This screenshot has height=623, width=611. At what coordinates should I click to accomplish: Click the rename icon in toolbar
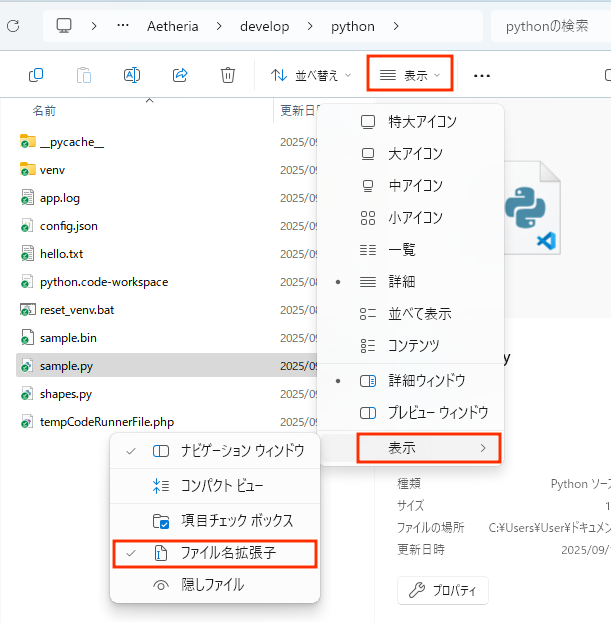pyautogui.click(x=132, y=75)
